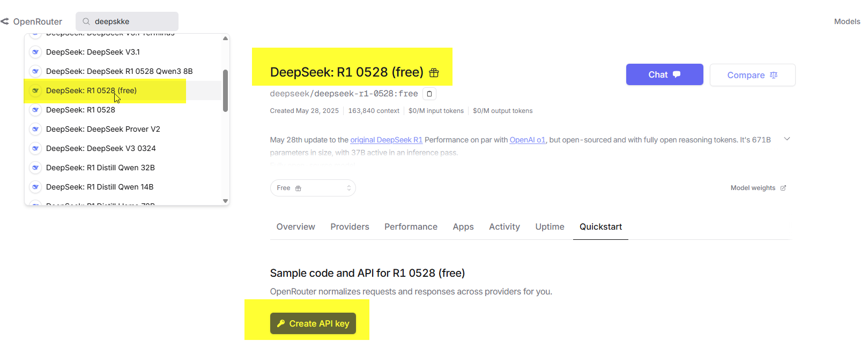The width and height of the screenshot is (868, 348).
Task: Select DeepSeek: R1 0528 (free) result
Action: click(123, 90)
